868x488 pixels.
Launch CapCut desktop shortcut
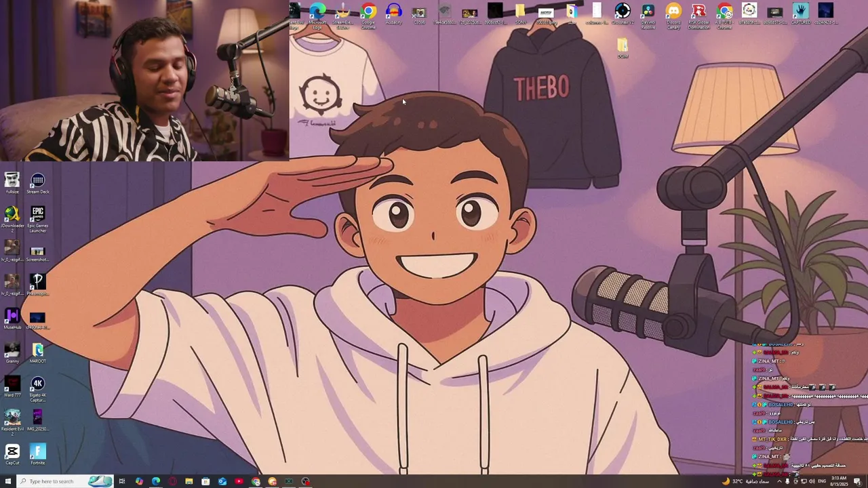[x=12, y=454]
